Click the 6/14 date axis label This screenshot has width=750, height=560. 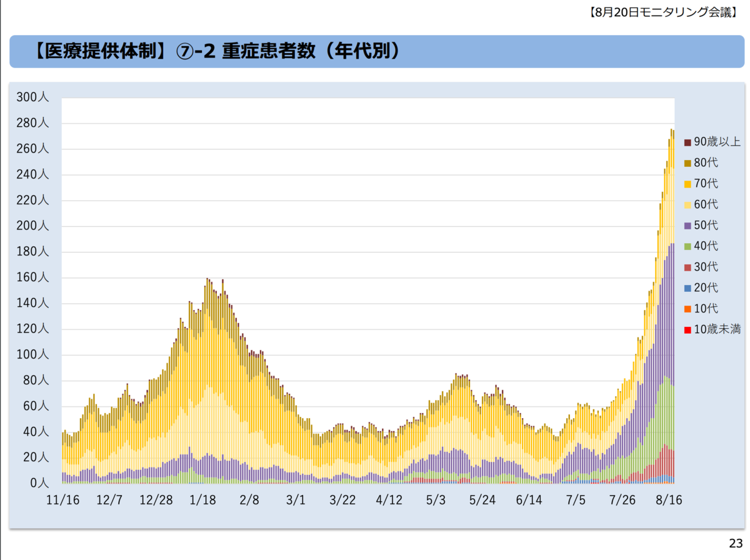529,501
